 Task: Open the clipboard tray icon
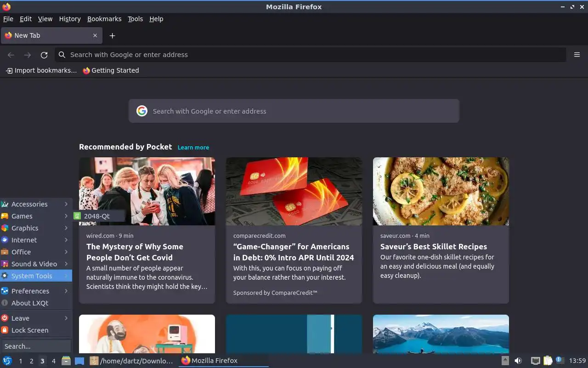(x=548, y=361)
